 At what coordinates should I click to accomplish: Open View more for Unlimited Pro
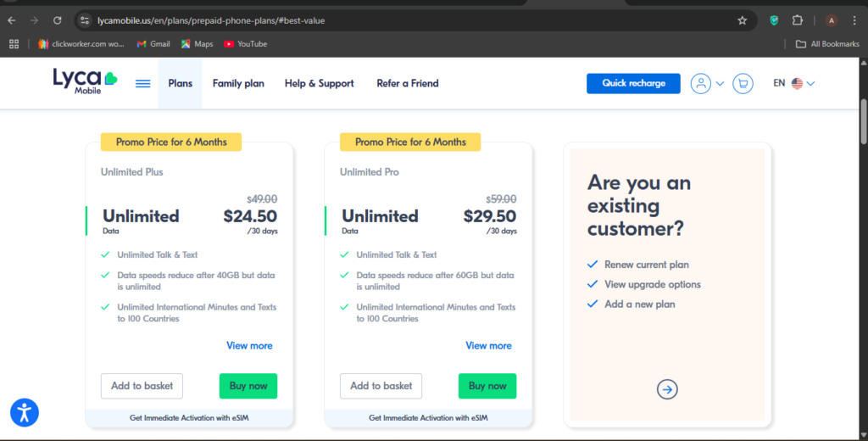pos(488,345)
